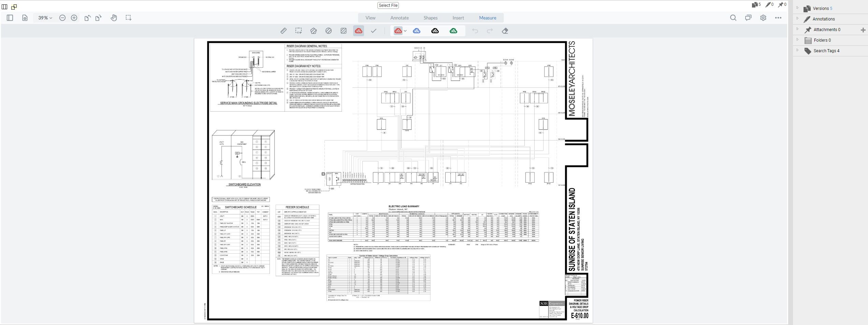The image size is (868, 325).
Task: Select the ruler distance measurement tool
Action: click(x=284, y=31)
